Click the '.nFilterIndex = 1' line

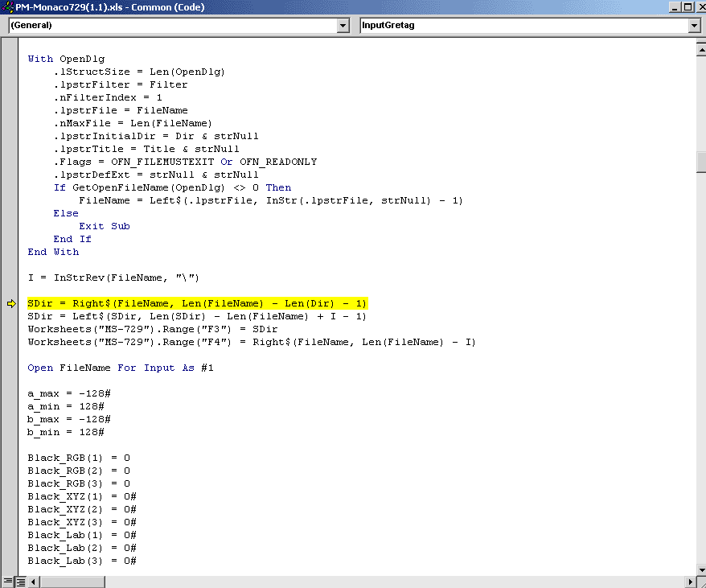coord(108,97)
